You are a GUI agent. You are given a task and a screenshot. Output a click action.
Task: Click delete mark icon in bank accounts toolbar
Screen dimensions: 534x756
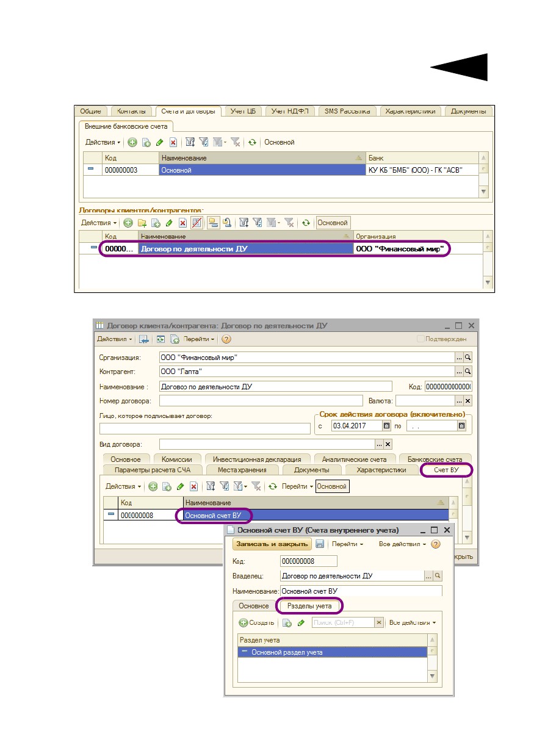point(173,142)
